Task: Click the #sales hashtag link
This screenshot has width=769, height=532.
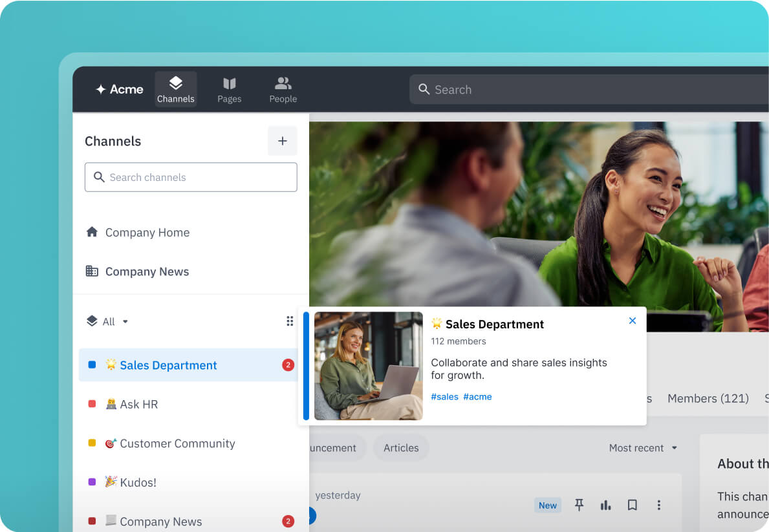Action: [444, 397]
